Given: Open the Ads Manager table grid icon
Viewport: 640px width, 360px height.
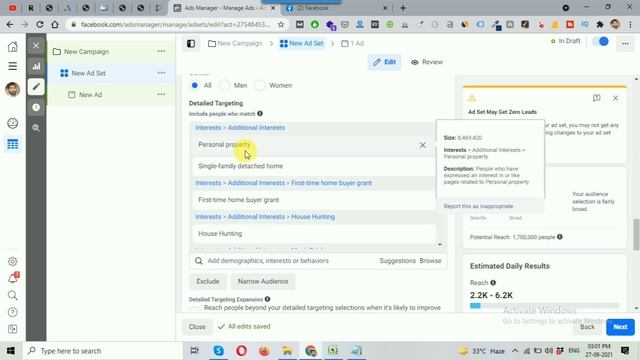Looking at the screenshot, I should pos(13,144).
